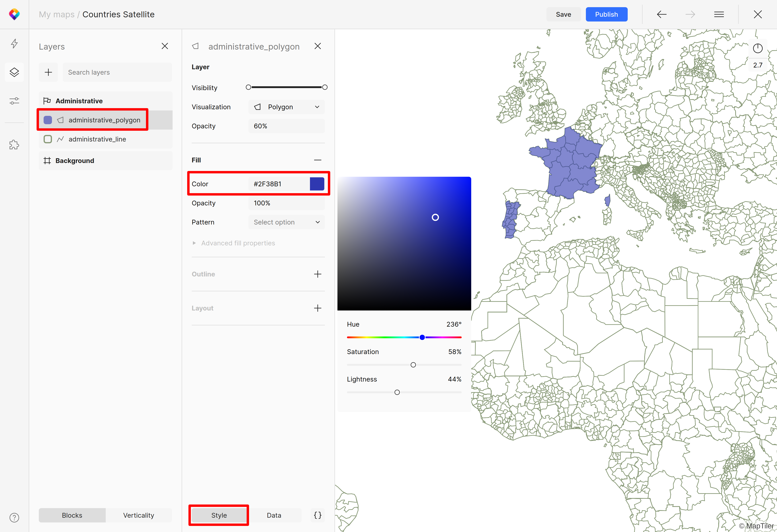Select the Style tab
777x532 pixels.
(x=219, y=515)
